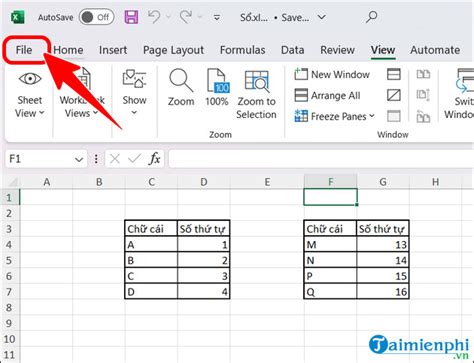Click the cell with value 16
The height and width of the screenshot is (363, 474).
pos(383,292)
